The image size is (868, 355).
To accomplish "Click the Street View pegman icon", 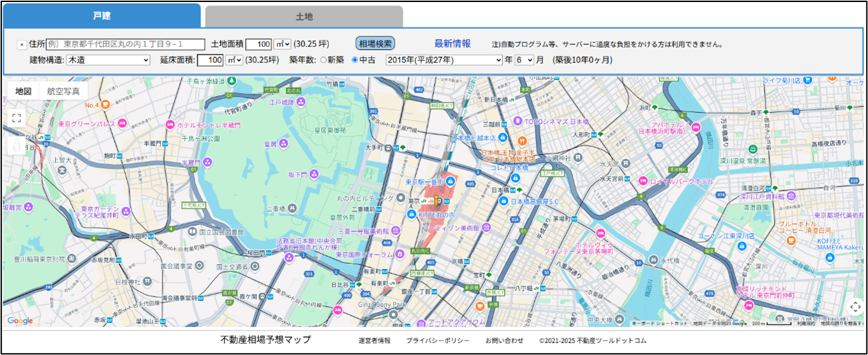I will (17, 145).
